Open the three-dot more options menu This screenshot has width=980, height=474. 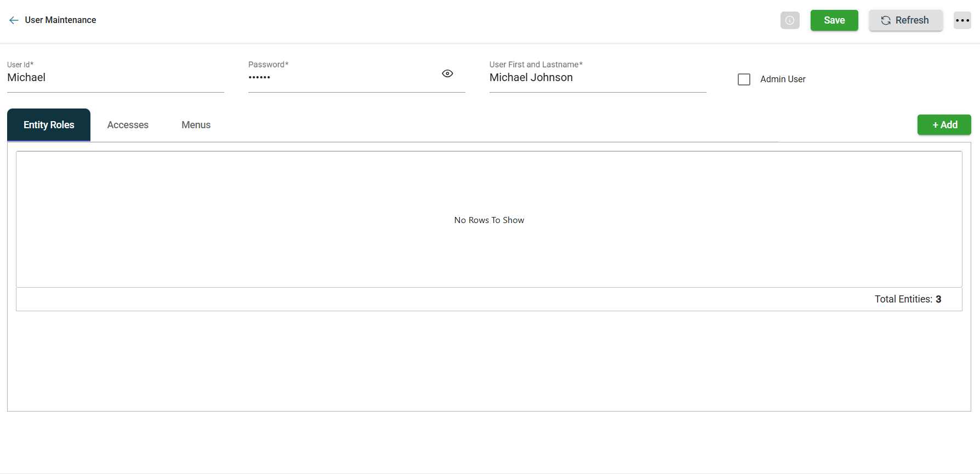coord(962,20)
